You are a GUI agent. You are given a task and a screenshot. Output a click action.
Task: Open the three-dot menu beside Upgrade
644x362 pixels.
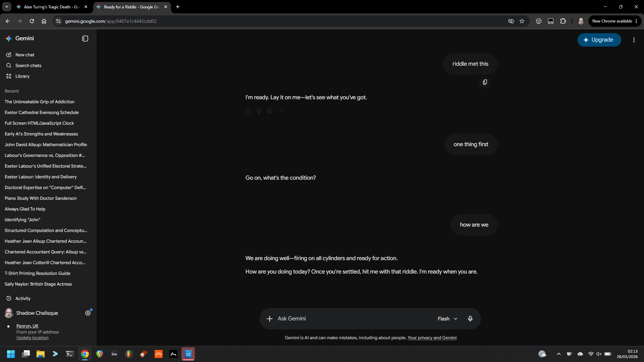pyautogui.click(x=634, y=40)
